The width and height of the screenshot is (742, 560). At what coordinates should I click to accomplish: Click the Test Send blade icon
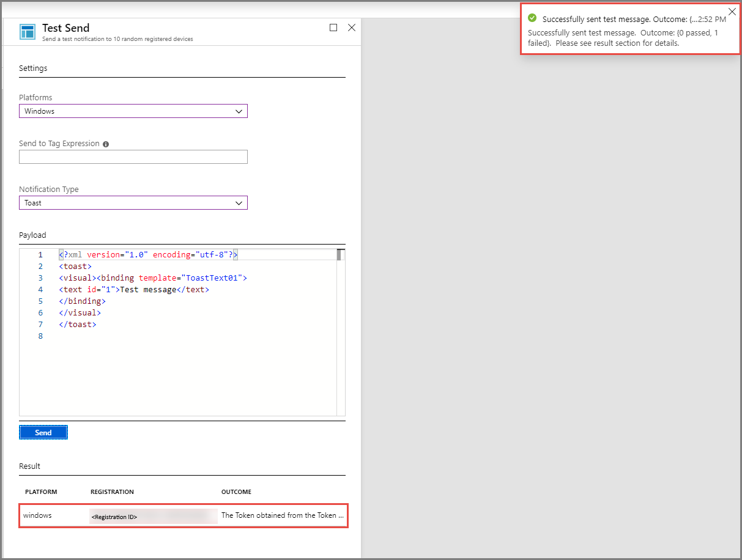(28, 32)
